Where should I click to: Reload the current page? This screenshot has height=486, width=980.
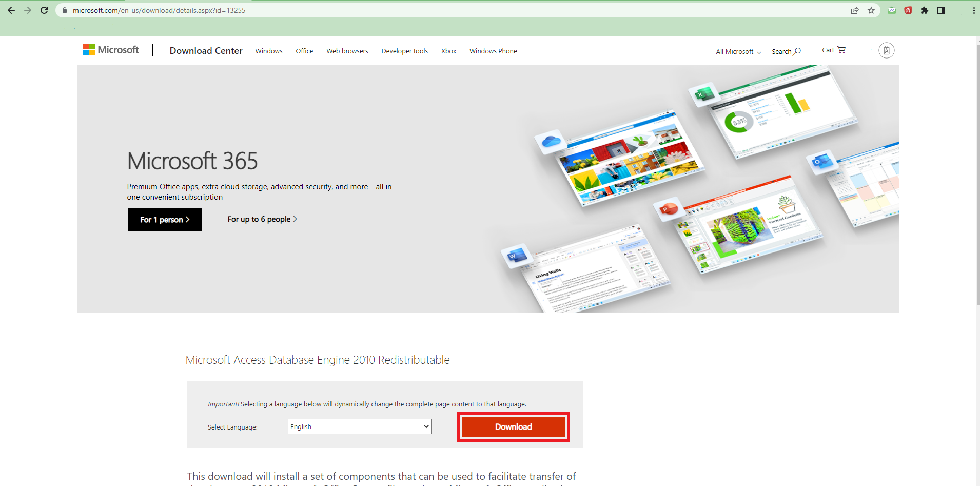pos(44,10)
